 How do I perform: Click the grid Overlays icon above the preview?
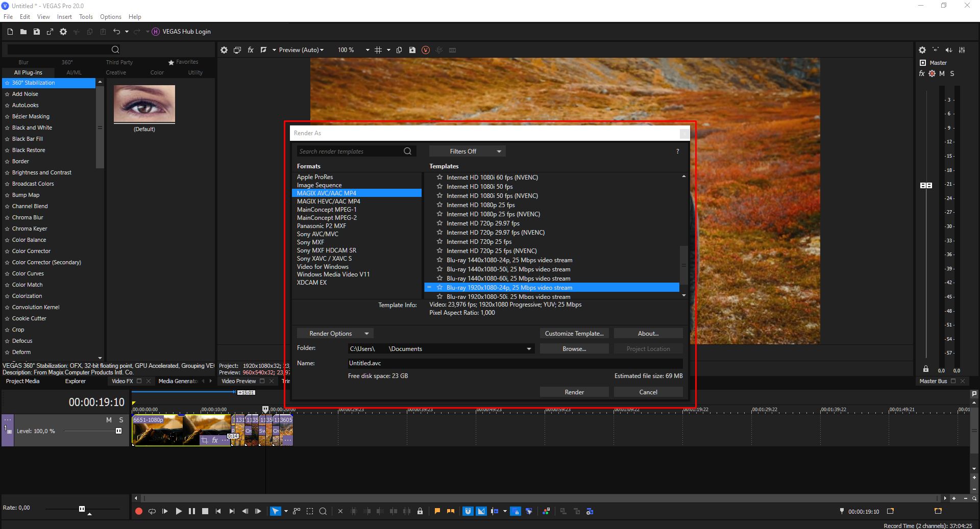coord(378,50)
